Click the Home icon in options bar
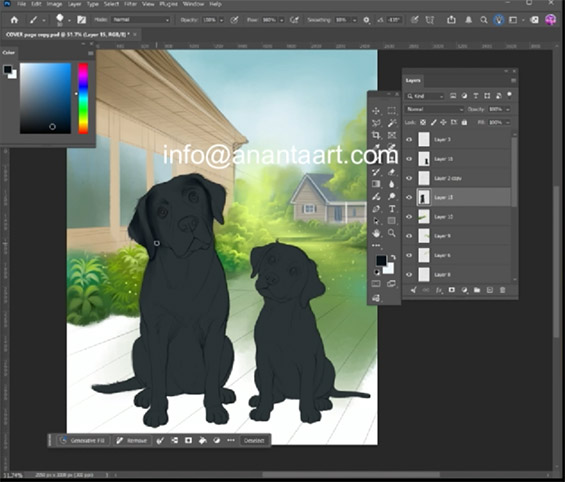 (14, 20)
